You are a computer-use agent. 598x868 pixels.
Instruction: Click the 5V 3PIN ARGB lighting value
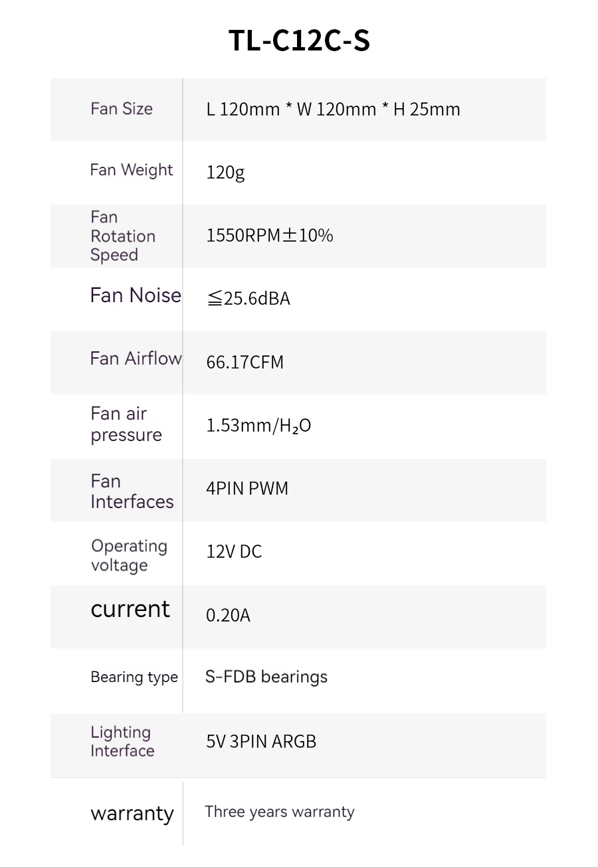click(x=261, y=741)
